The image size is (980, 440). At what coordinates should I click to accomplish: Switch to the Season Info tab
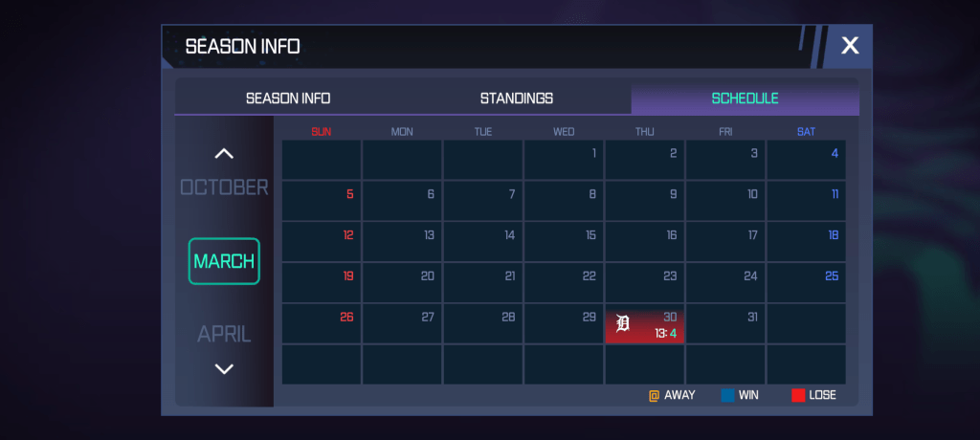(288, 99)
